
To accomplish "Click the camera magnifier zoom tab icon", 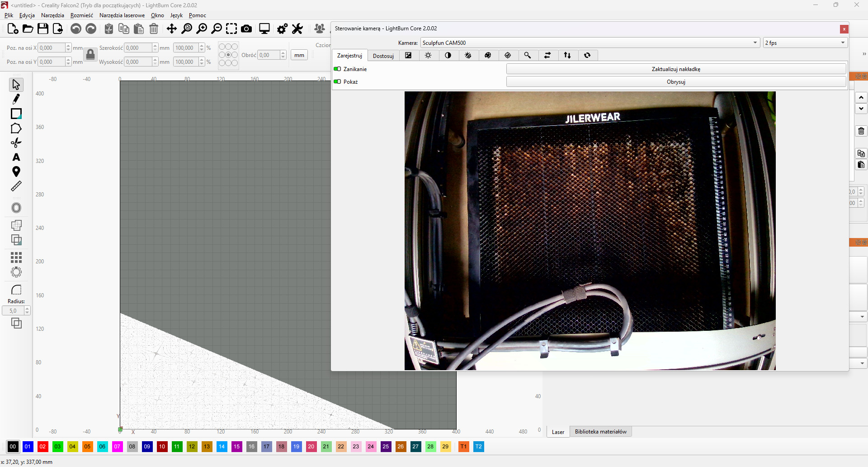I will coord(528,55).
